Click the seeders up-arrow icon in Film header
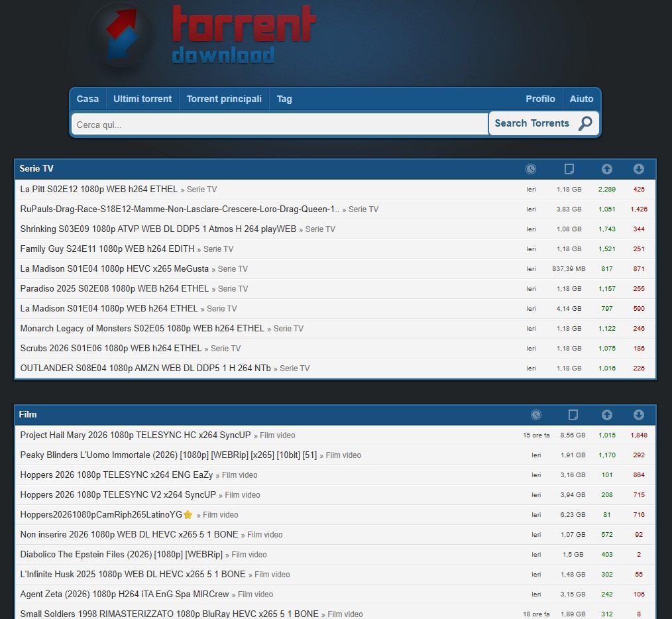672x619 pixels. (x=606, y=415)
